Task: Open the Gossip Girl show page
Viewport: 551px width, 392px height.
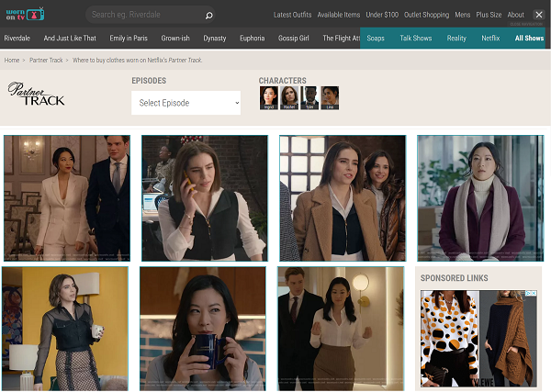Action: (x=294, y=38)
